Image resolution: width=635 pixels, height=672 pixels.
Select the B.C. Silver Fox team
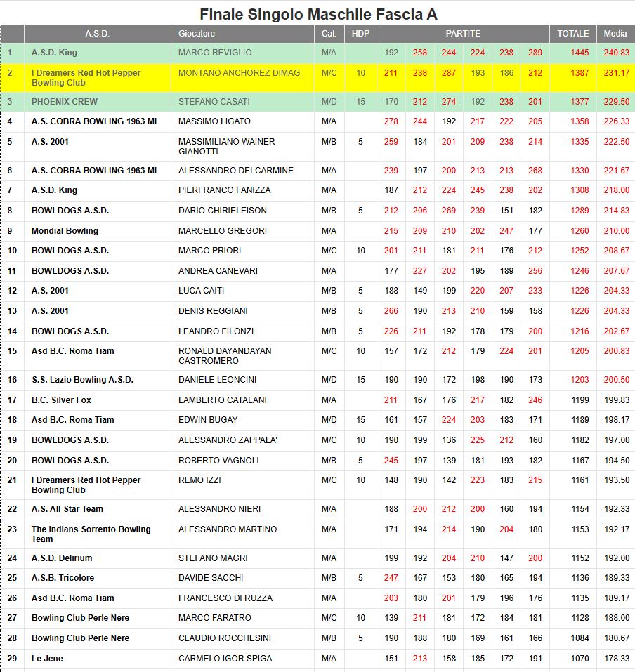tap(61, 400)
